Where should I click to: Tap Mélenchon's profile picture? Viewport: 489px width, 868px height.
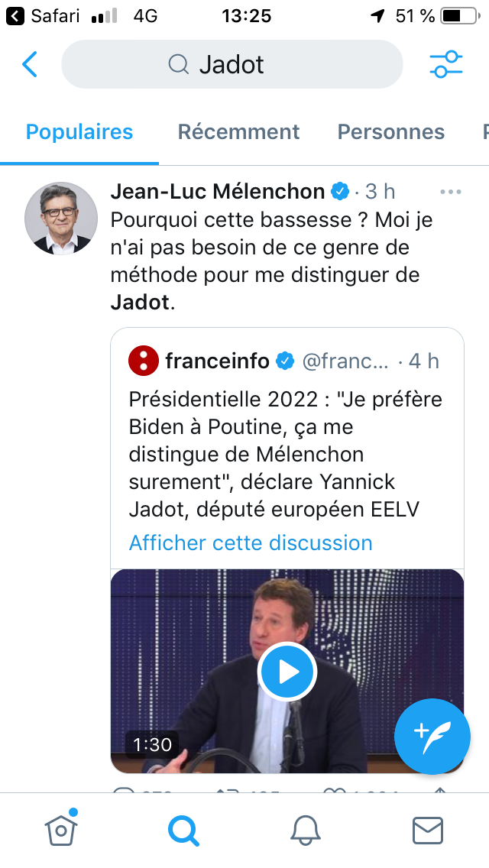point(62,219)
